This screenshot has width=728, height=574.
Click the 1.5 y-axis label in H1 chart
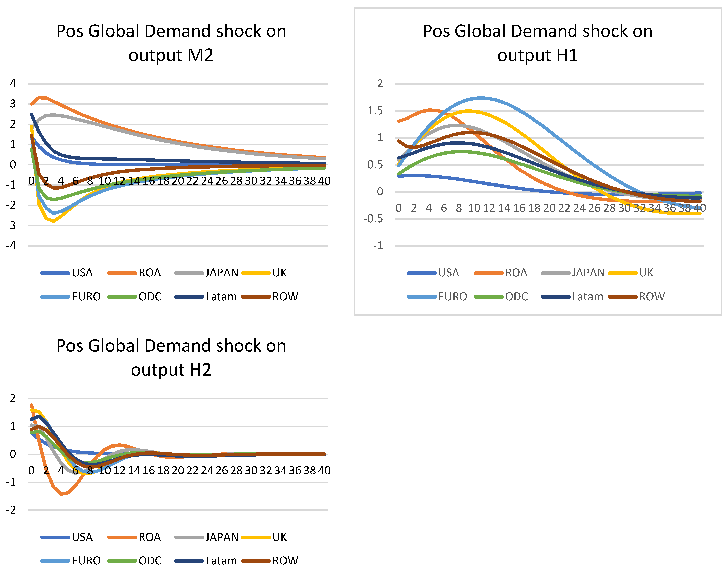click(x=375, y=110)
